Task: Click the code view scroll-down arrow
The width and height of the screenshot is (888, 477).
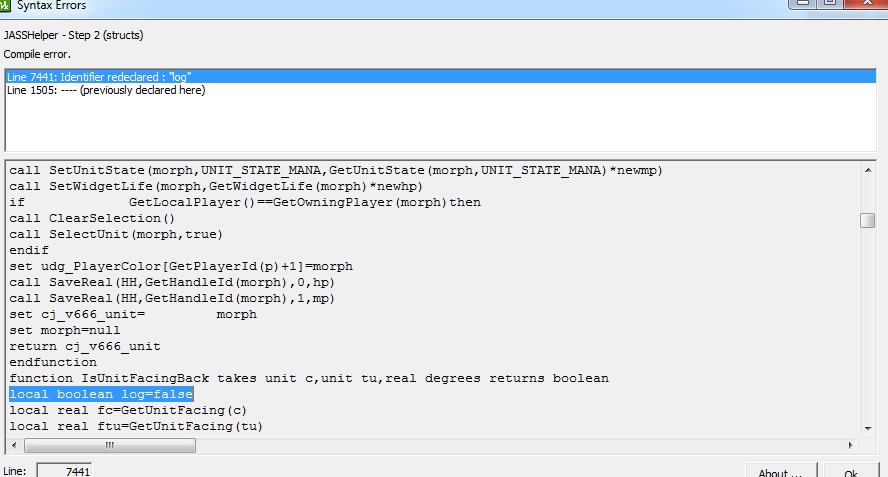Action: [x=868, y=429]
